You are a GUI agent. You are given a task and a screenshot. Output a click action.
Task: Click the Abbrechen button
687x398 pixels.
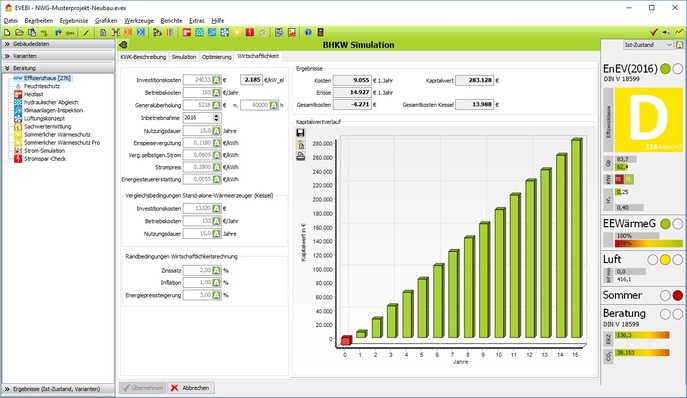tap(190, 388)
